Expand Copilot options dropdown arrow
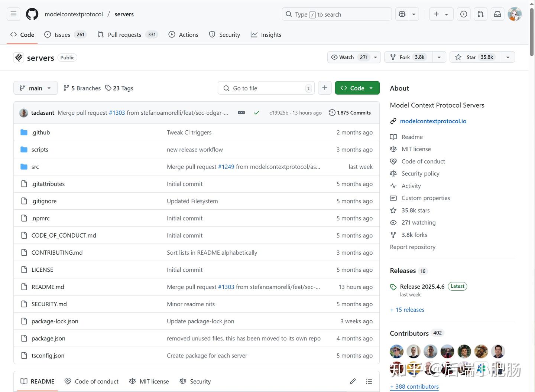Viewport: 535px width, 392px height. click(x=414, y=14)
